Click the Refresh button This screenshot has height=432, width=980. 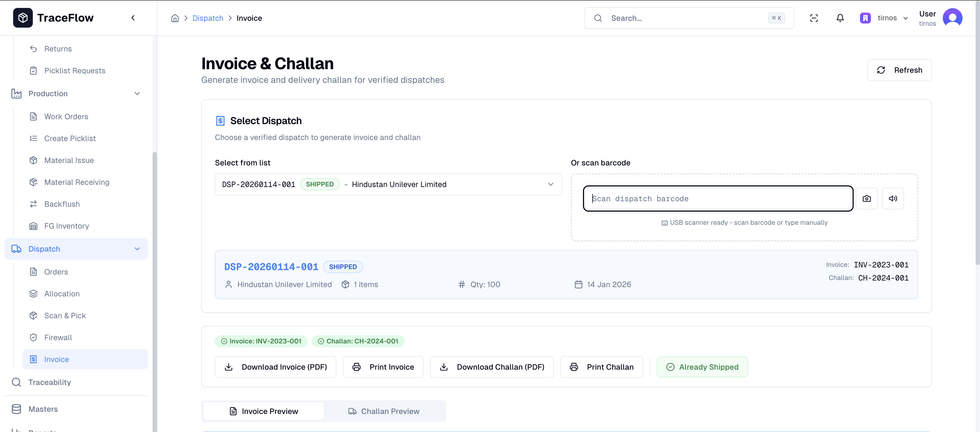pyautogui.click(x=899, y=70)
